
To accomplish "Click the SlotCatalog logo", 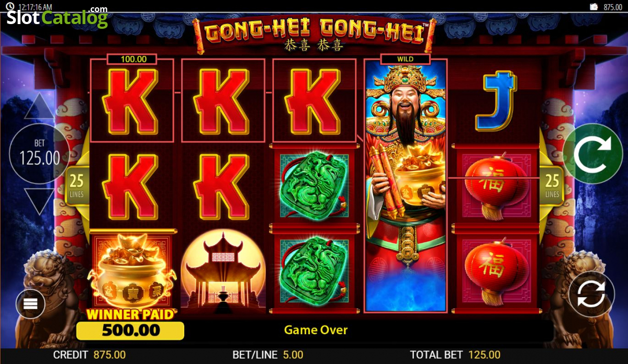I will [57, 18].
